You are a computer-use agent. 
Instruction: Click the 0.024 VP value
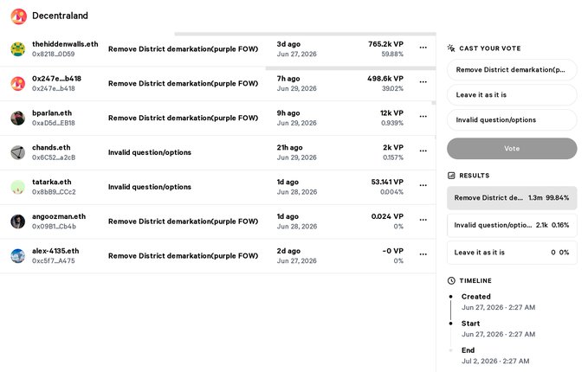tap(387, 216)
